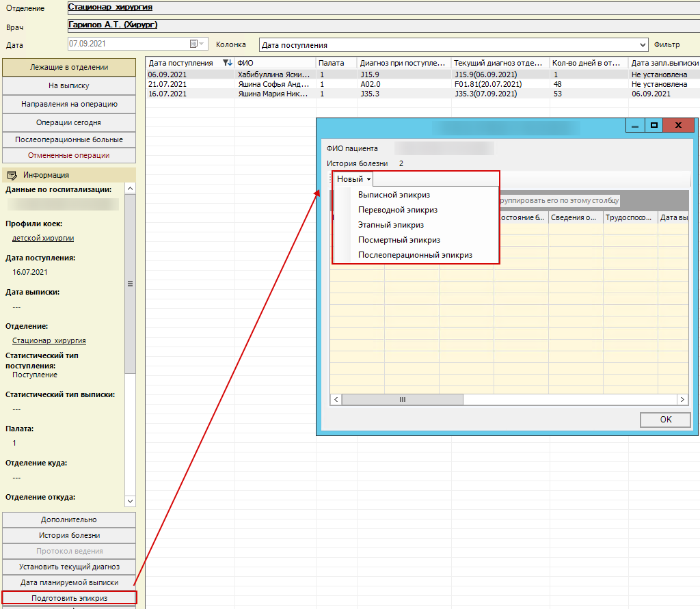Click Кол-во дней в отделении column header
This screenshot has width=700, height=609.
point(589,63)
